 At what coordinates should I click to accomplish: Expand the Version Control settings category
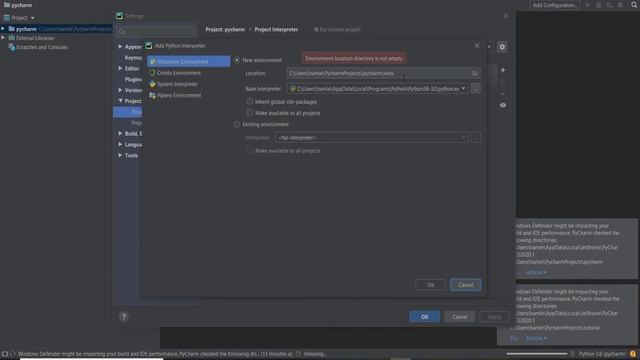tap(120, 90)
